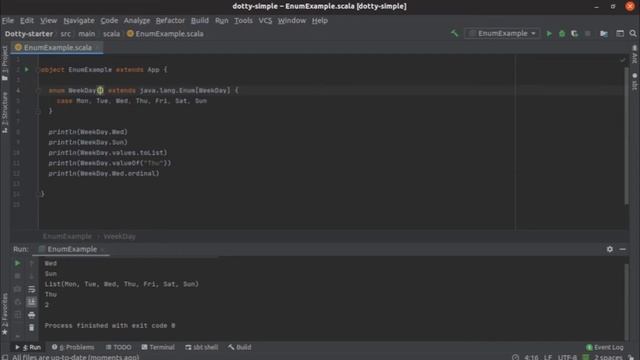Toggle the Project tool window side tab
640x360 pixels.
pyautogui.click(x=5, y=63)
